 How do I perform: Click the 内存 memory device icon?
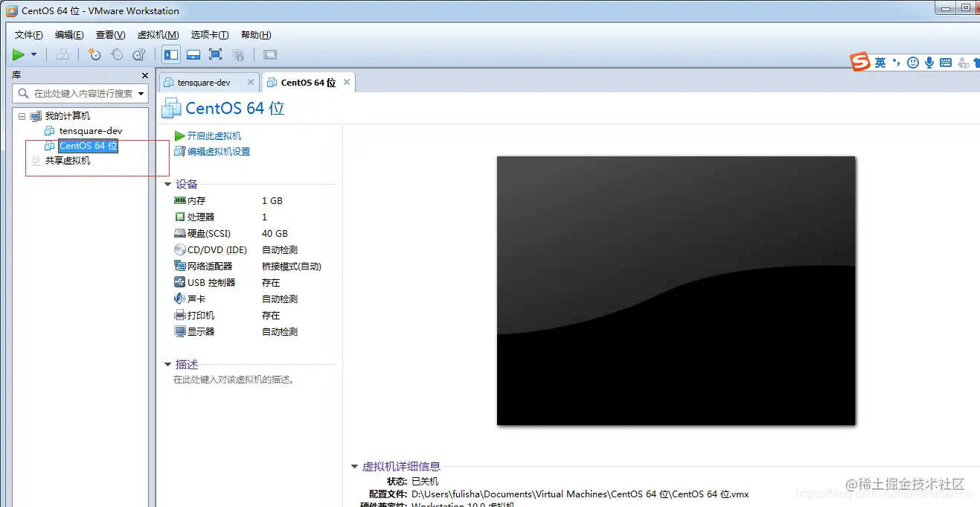pos(179,201)
